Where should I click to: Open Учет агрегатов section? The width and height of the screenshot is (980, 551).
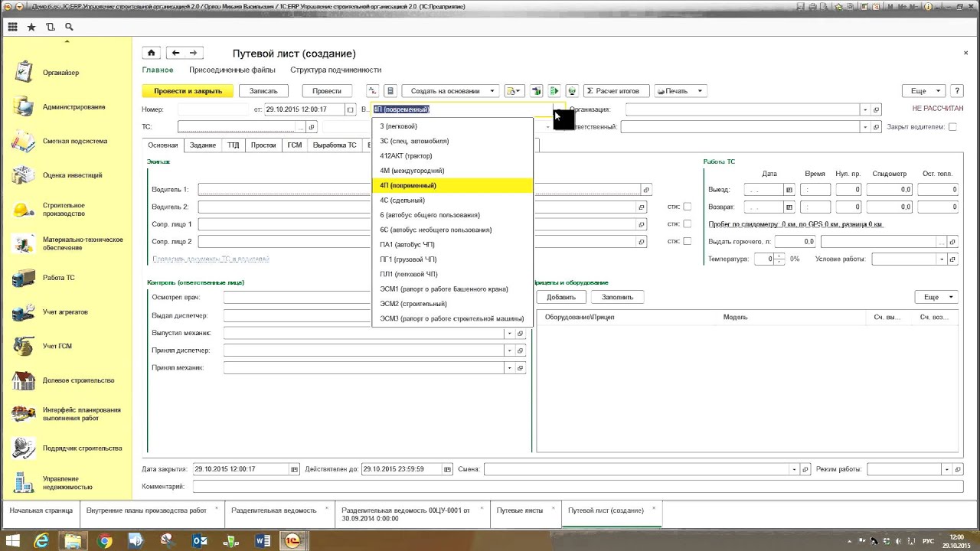click(x=65, y=312)
